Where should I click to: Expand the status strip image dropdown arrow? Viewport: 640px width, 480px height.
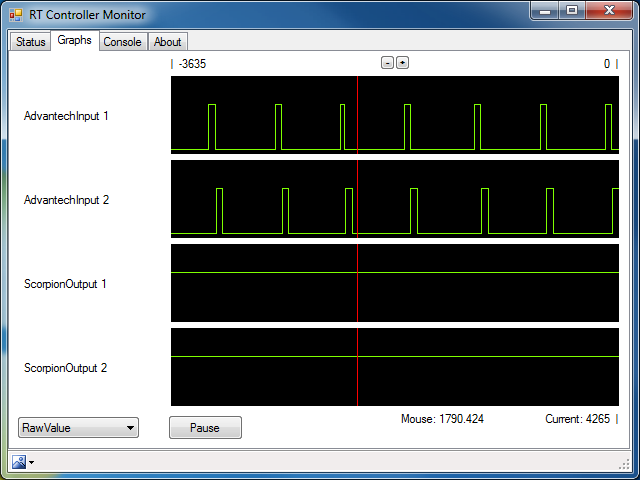(32, 462)
